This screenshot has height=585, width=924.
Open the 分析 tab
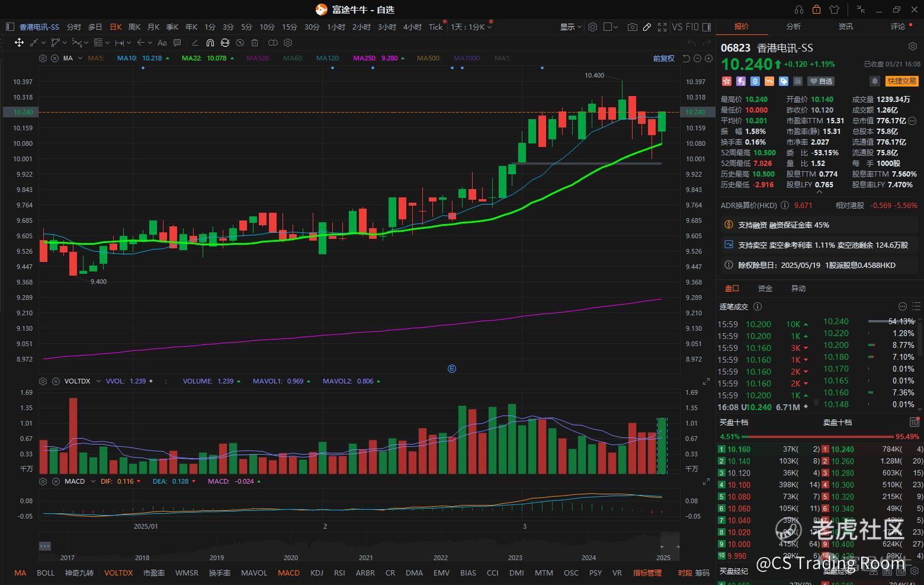(794, 26)
